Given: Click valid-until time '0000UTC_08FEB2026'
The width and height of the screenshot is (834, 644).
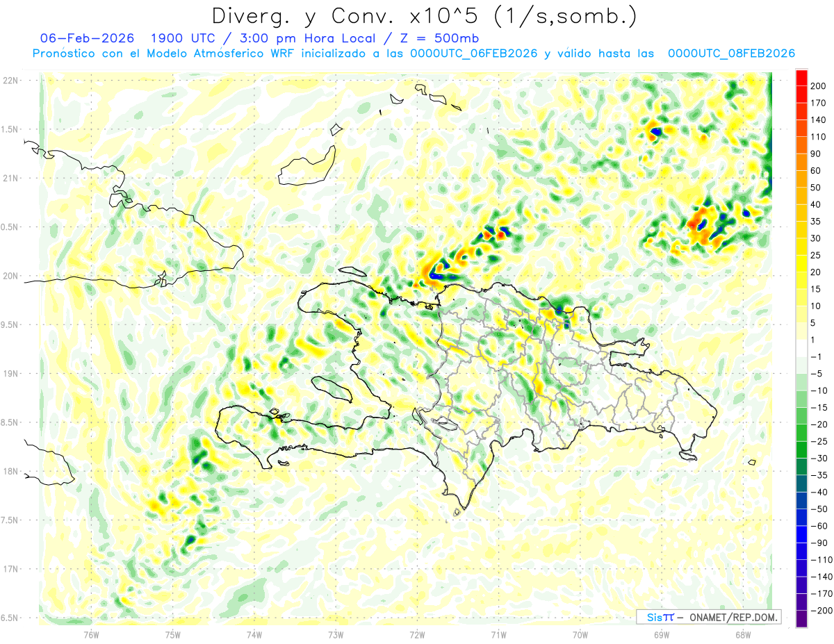Looking at the screenshot, I should pyautogui.click(x=731, y=54).
